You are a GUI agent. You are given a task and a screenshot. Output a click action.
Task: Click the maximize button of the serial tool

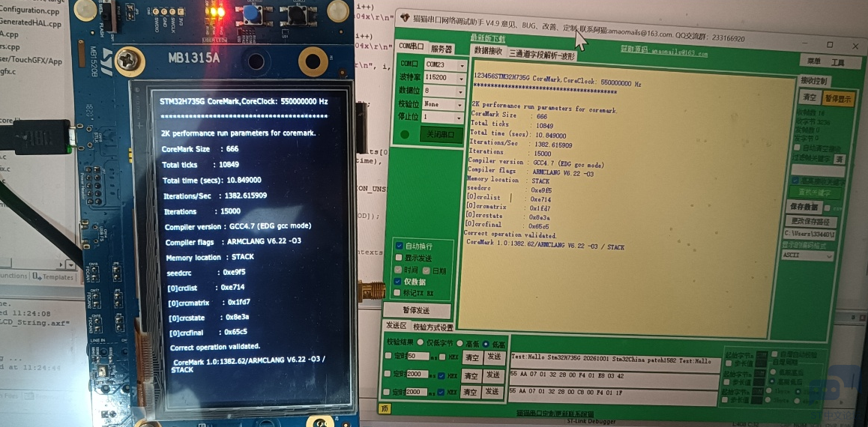click(x=830, y=45)
